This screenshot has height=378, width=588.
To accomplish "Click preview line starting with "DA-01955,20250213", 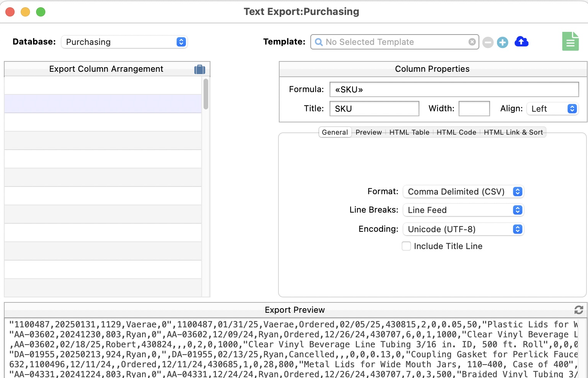I will [x=293, y=355].
